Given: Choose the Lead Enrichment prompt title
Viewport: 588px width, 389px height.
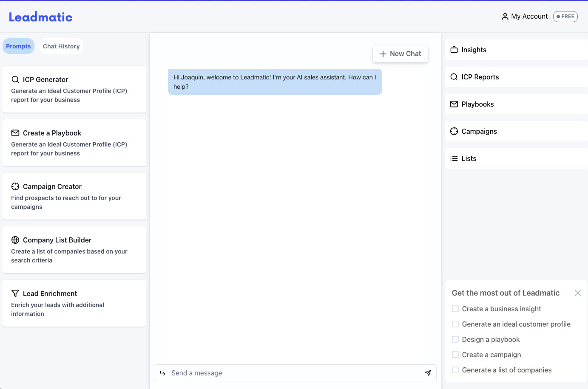Looking at the screenshot, I should (50, 293).
